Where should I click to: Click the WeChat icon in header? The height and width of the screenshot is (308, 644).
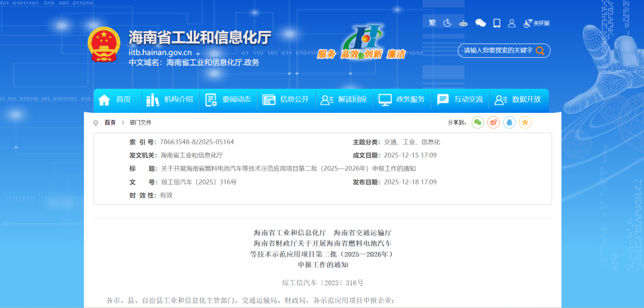pyautogui.click(x=481, y=23)
